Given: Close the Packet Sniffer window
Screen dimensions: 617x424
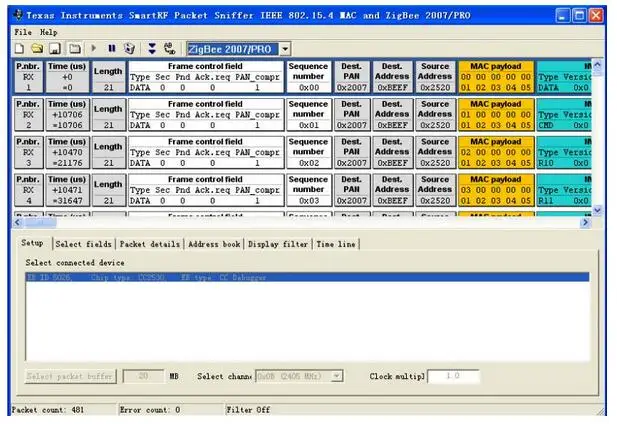Looking at the screenshot, I should [596, 16].
